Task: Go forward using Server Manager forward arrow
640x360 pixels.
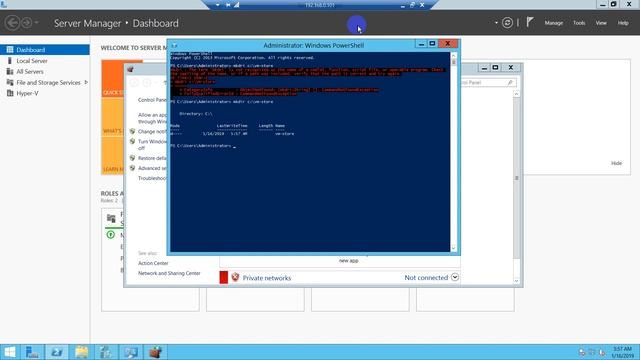Action: (x=26, y=22)
